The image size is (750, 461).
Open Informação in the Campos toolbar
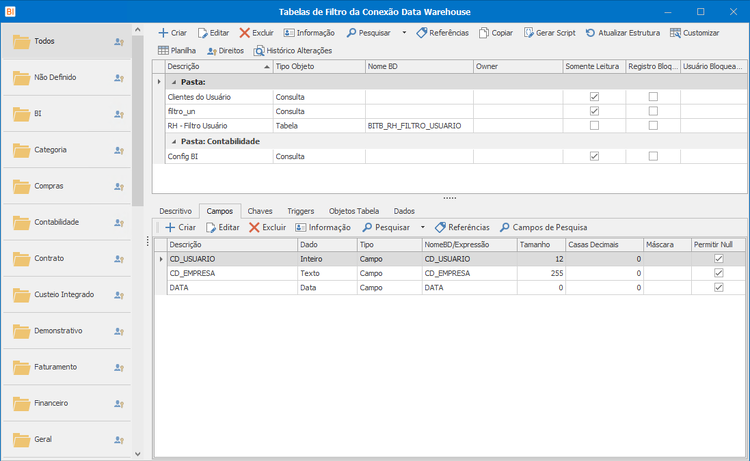[x=323, y=228]
